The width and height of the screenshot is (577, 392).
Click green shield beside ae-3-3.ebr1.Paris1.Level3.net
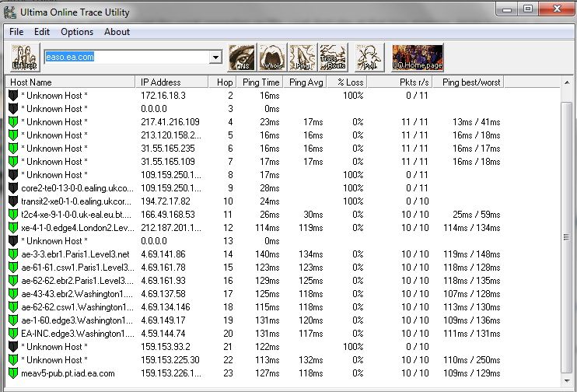[13, 254]
